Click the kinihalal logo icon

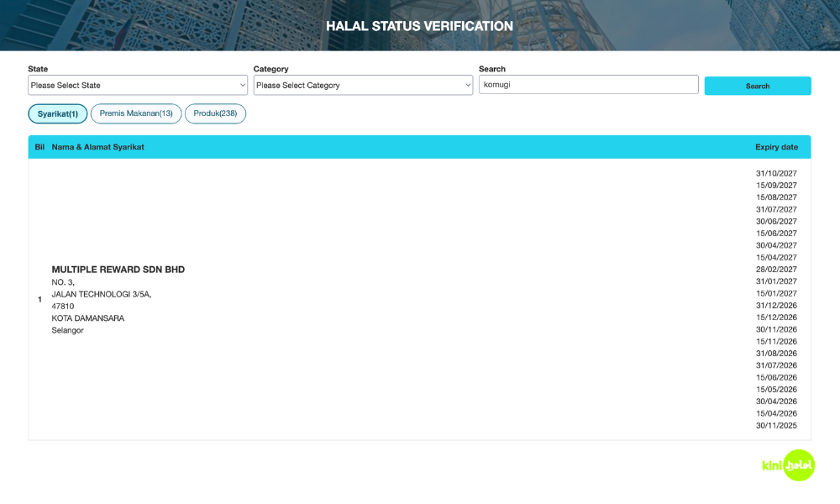pos(788,465)
